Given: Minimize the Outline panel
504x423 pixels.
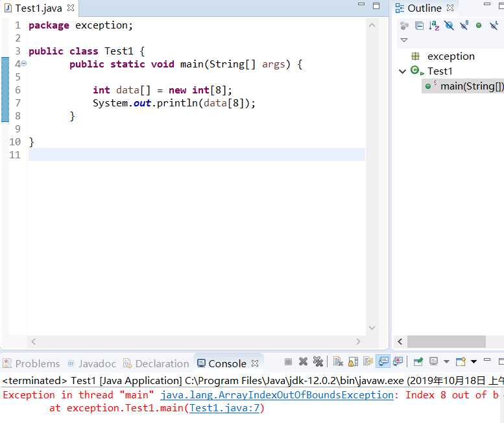Looking at the screenshot, I should [487, 4].
